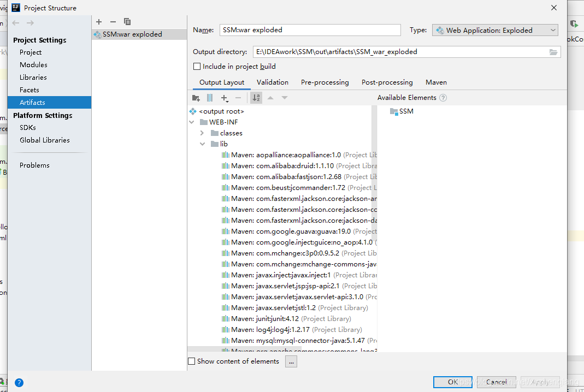Image resolution: width=584 pixels, height=392 pixels.
Task: Expand the classes folder node
Action: click(x=202, y=133)
